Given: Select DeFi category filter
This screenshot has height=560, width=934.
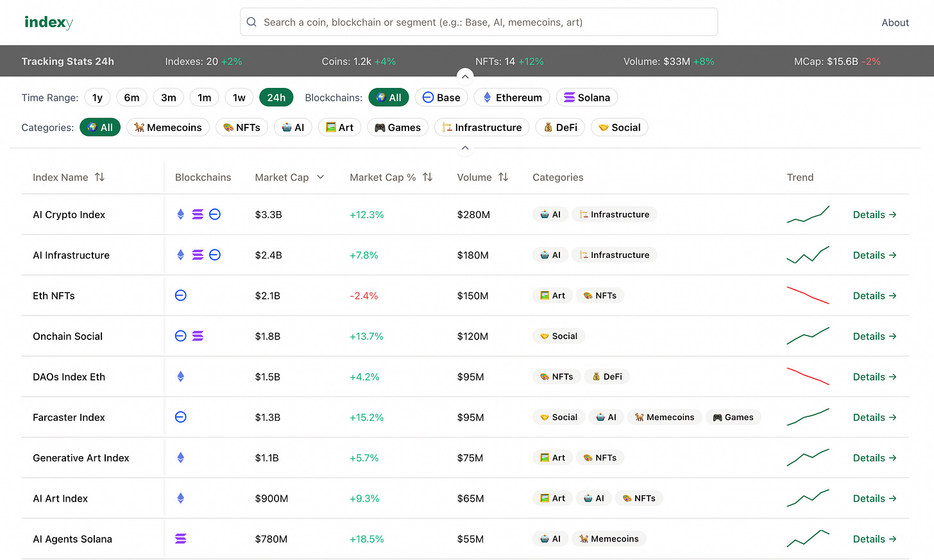Looking at the screenshot, I should tap(560, 127).
